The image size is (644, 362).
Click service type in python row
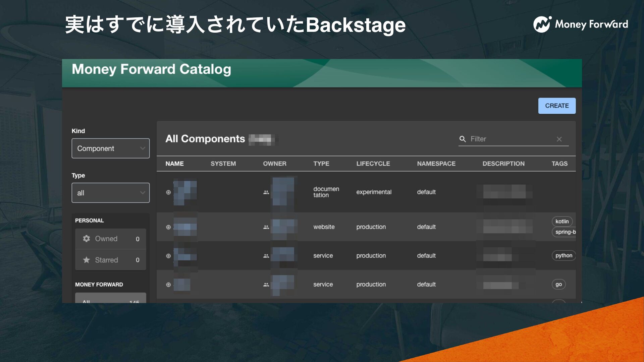[323, 256]
